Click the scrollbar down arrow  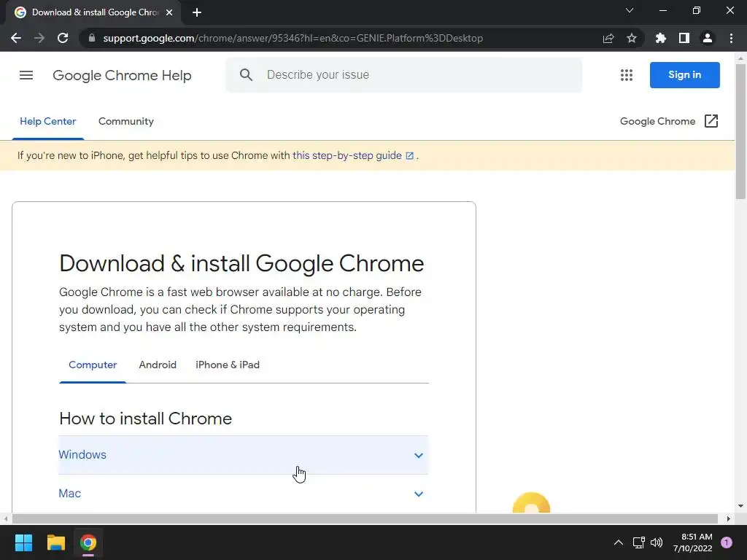tap(740, 506)
